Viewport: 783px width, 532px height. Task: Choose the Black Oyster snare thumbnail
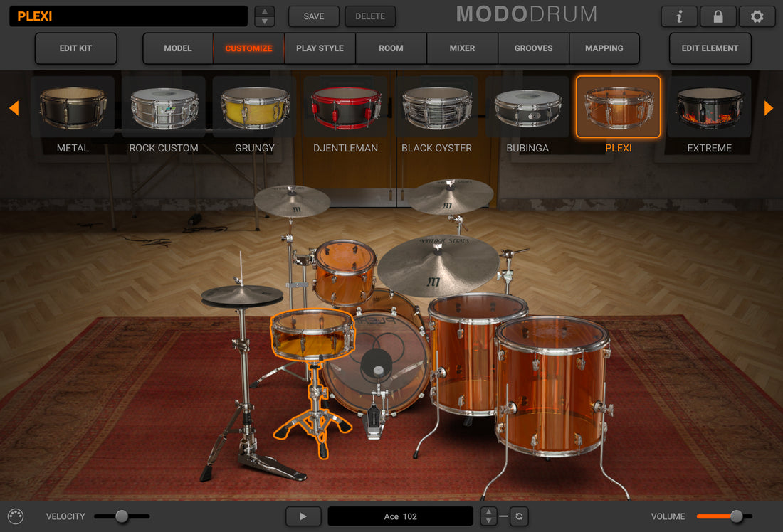tap(436, 107)
